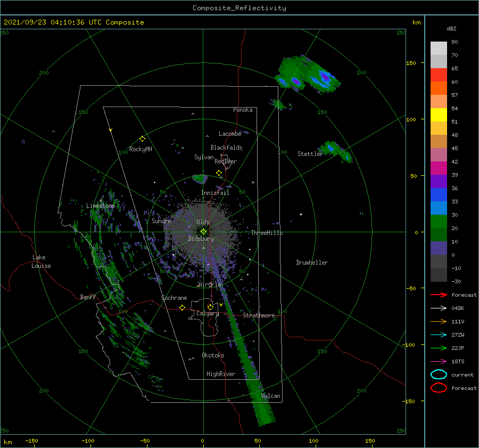Click the Blackfalds town label
479x448 pixels.
point(226,148)
